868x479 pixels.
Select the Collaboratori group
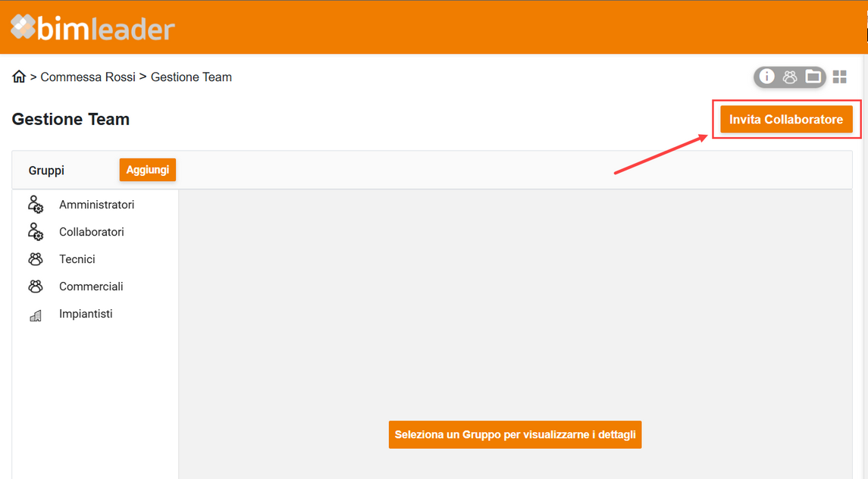pos(96,231)
